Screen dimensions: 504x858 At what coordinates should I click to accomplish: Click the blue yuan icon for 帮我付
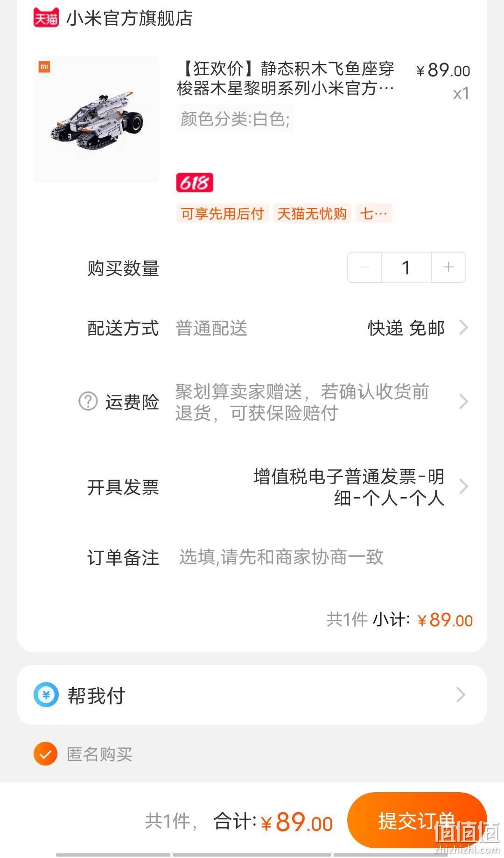(46, 695)
